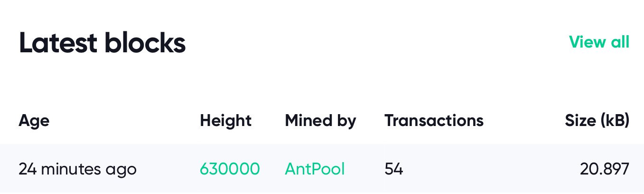
Task: Follow the green 630000 height link
Action: pos(230,169)
